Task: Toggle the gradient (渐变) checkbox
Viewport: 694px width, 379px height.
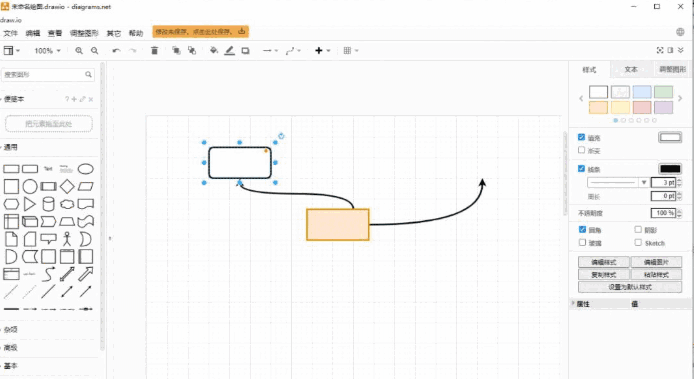Action: (x=582, y=150)
